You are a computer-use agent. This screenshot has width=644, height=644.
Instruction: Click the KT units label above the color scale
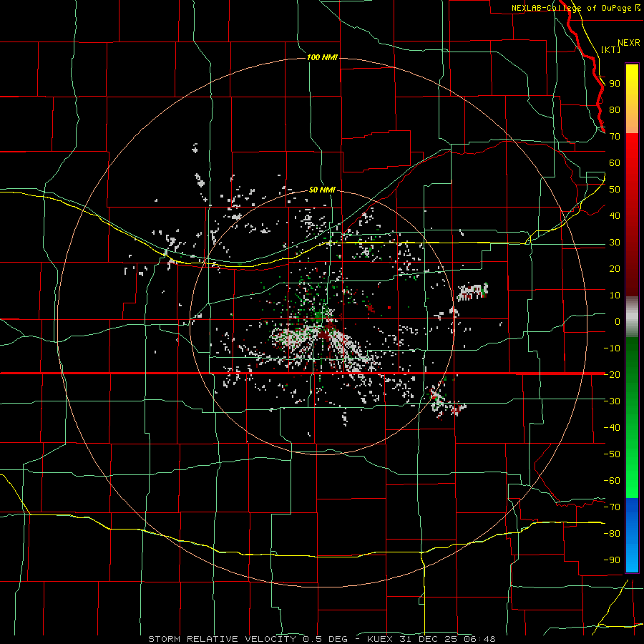click(x=611, y=49)
